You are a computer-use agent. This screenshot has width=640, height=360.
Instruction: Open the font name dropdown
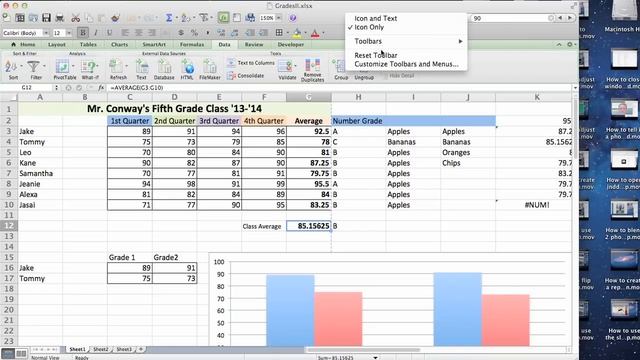46,33
